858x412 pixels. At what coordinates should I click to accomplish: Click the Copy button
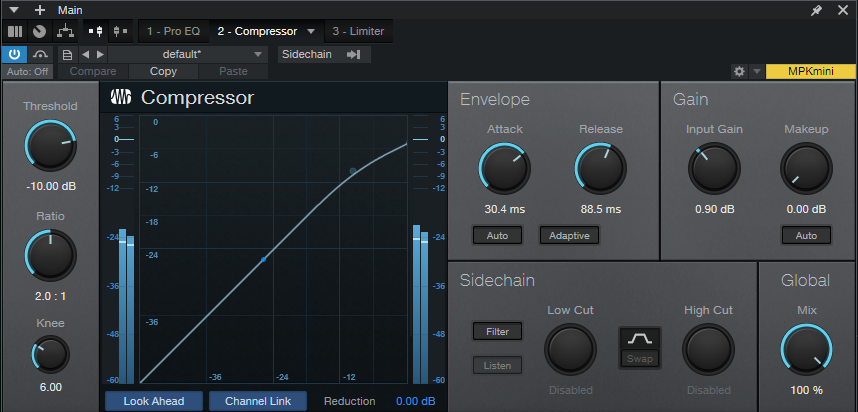(164, 71)
